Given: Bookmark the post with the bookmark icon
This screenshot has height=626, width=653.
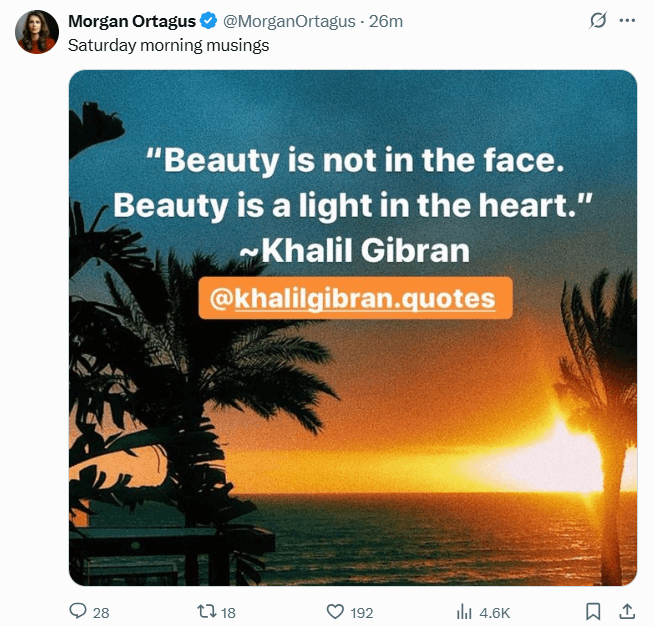Looking at the screenshot, I should pyautogui.click(x=593, y=611).
